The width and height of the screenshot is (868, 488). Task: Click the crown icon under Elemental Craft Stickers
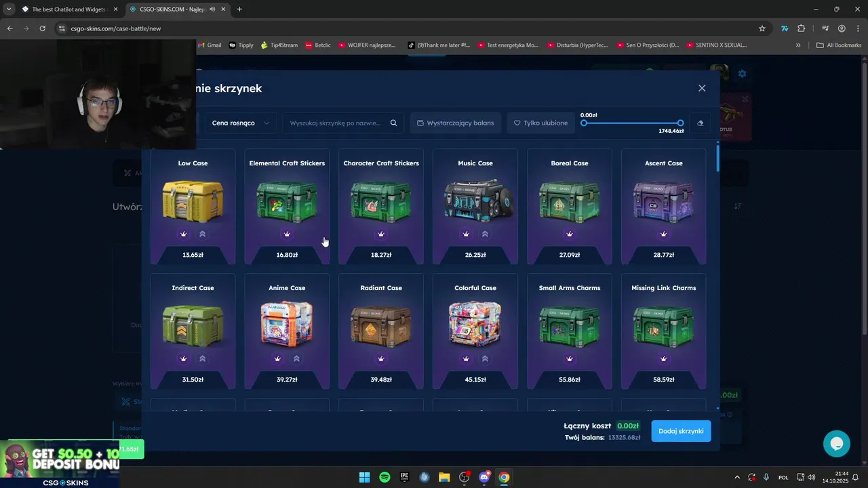[x=287, y=234]
